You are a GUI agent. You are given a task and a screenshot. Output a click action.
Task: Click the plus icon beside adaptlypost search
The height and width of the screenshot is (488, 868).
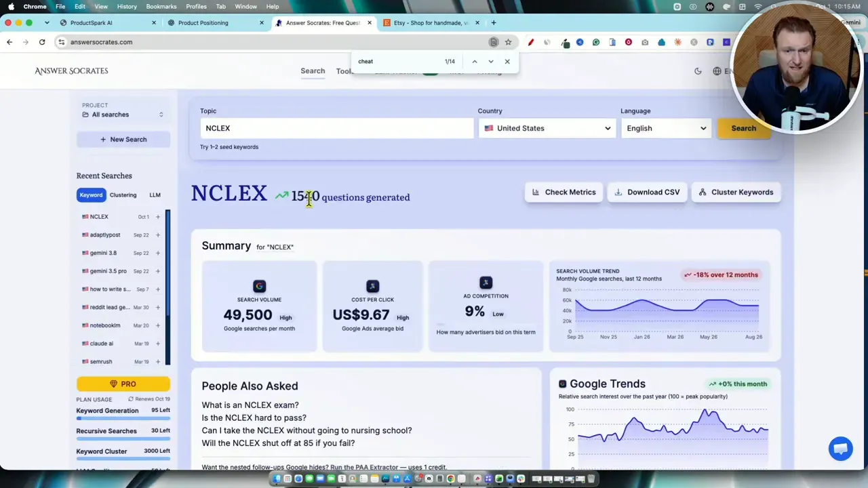coord(158,235)
